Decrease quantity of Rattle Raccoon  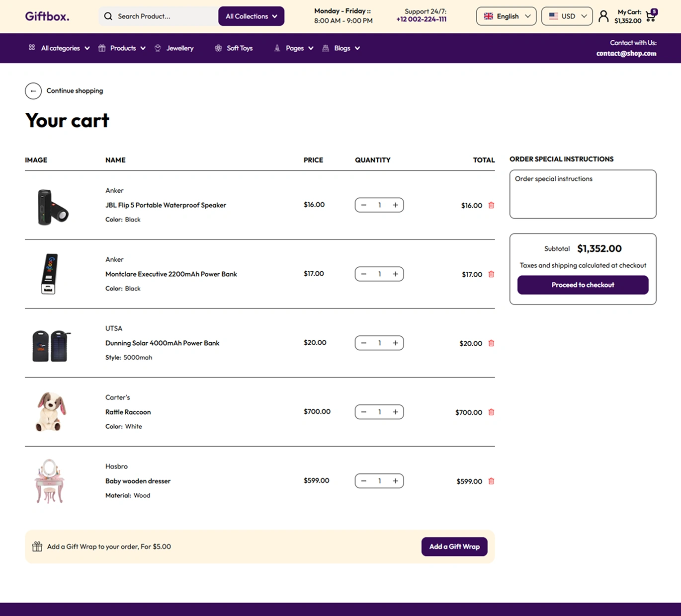(364, 412)
